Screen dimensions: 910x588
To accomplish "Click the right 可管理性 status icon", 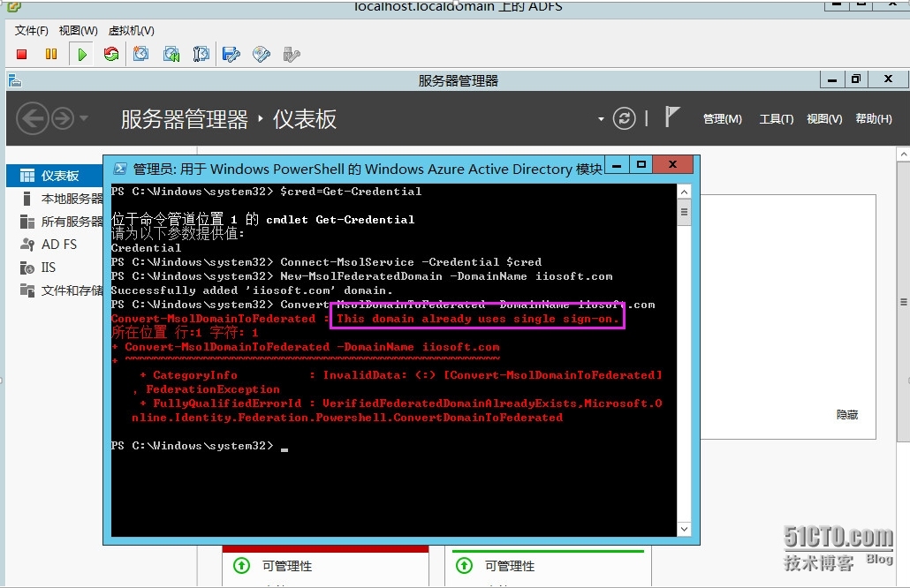I will point(465,565).
